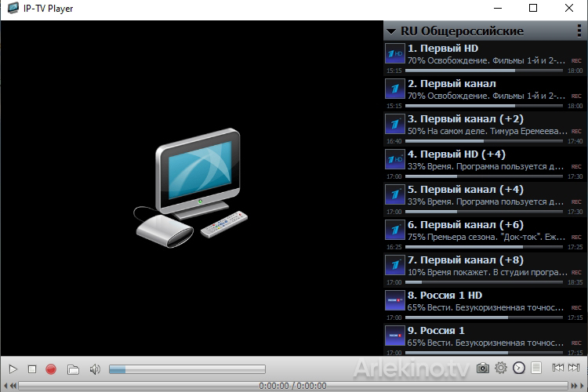Open the three-dot channel list menu
This screenshot has width=588, height=392.
point(579,31)
